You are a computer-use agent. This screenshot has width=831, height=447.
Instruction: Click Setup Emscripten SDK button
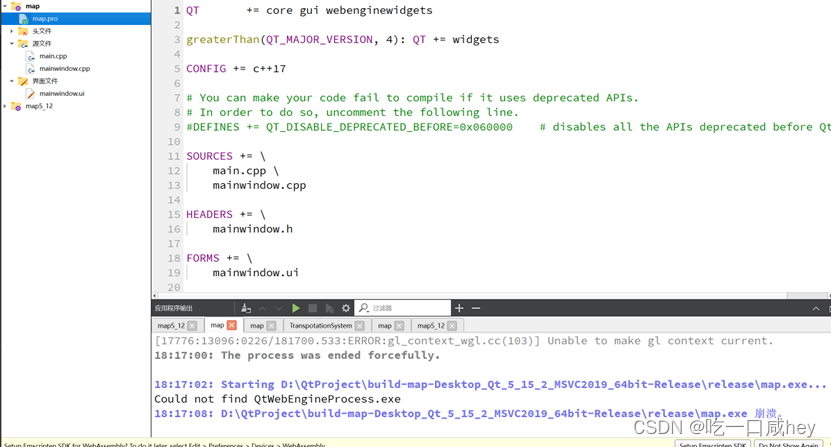(712, 444)
